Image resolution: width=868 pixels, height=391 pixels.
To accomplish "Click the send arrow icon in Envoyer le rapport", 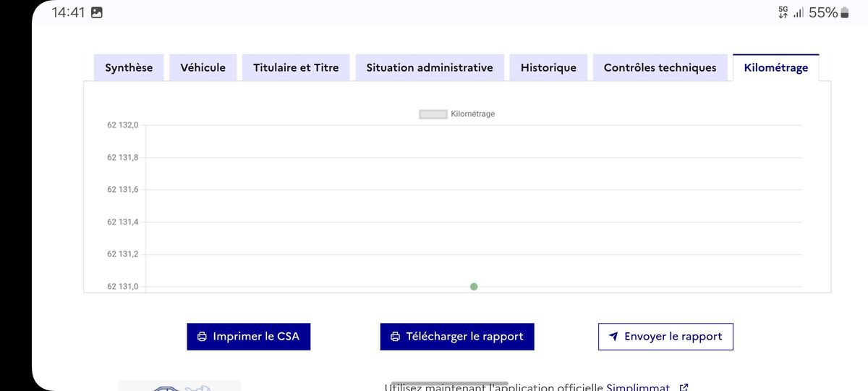I will pos(613,337).
